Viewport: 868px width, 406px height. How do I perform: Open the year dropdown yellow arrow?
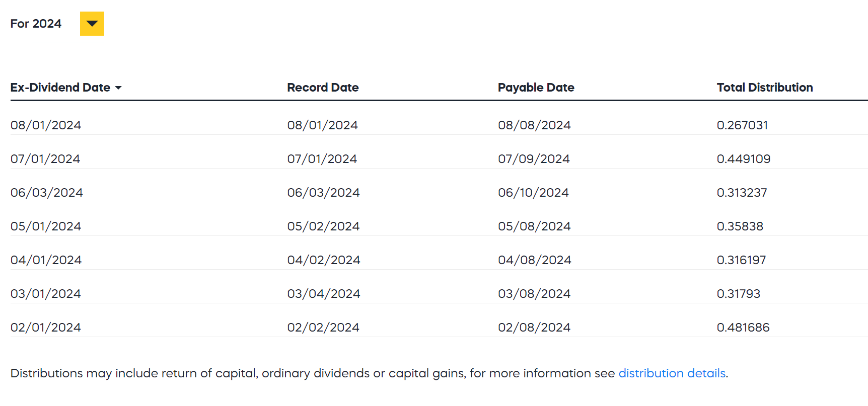click(x=92, y=24)
